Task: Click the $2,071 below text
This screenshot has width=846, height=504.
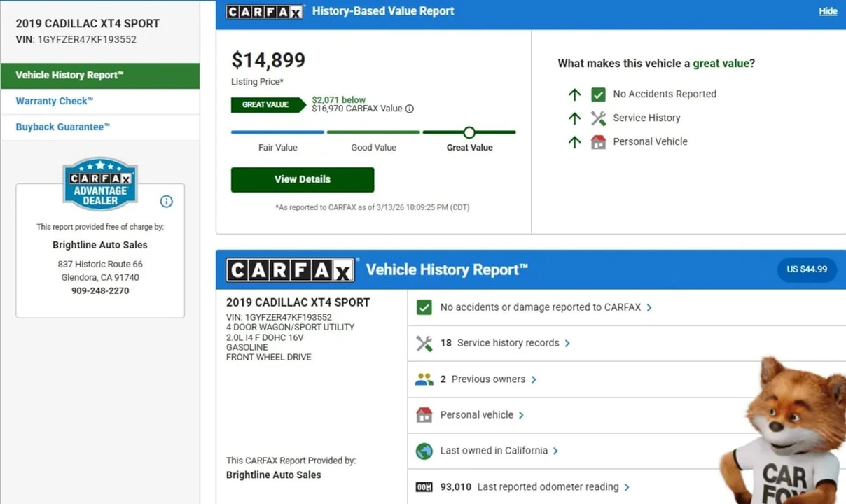Action: (339, 100)
